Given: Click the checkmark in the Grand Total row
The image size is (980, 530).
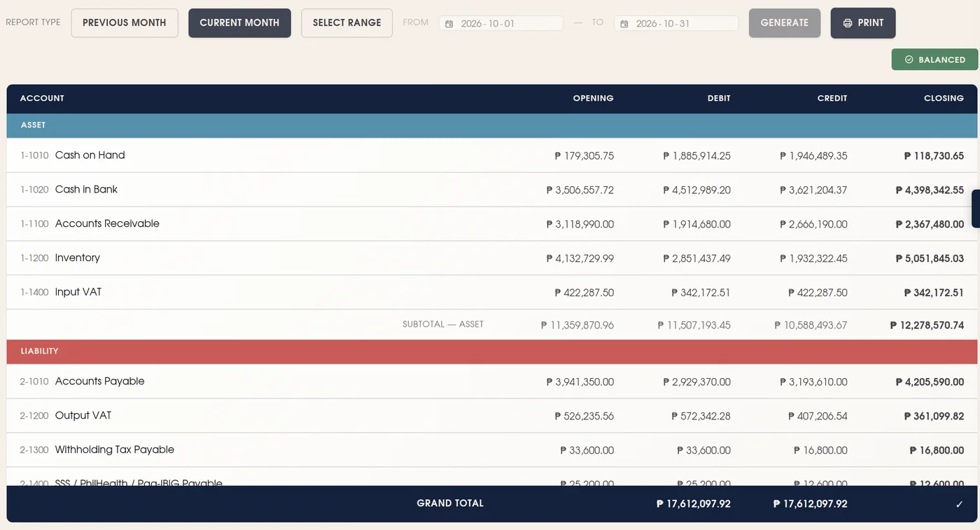Looking at the screenshot, I should pos(960,503).
